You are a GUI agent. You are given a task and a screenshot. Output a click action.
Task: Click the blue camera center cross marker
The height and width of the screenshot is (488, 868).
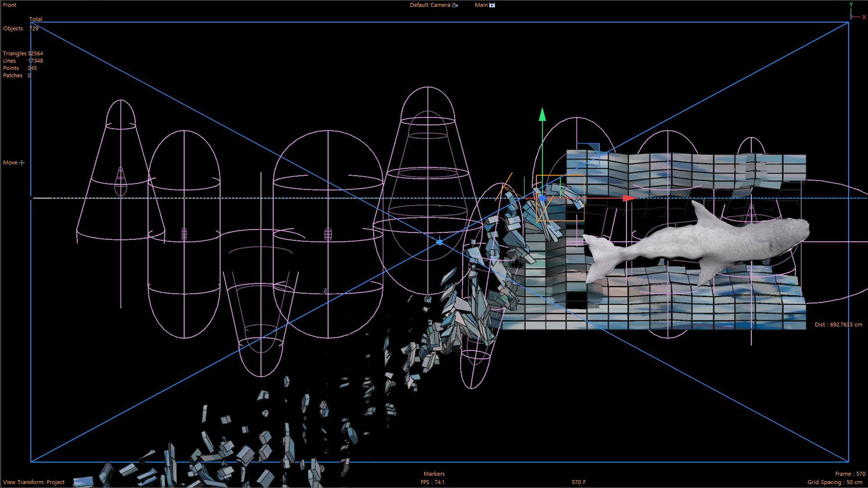pos(439,242)
